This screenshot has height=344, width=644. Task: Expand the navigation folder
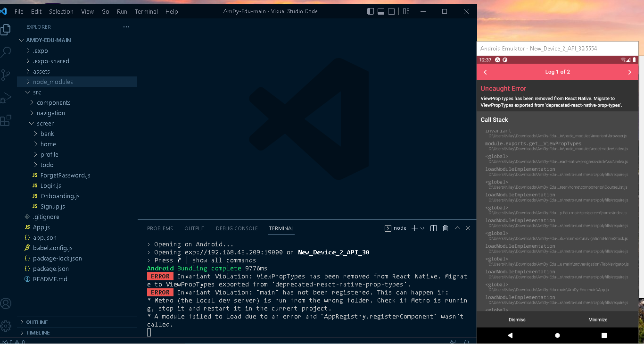point(77,113)
